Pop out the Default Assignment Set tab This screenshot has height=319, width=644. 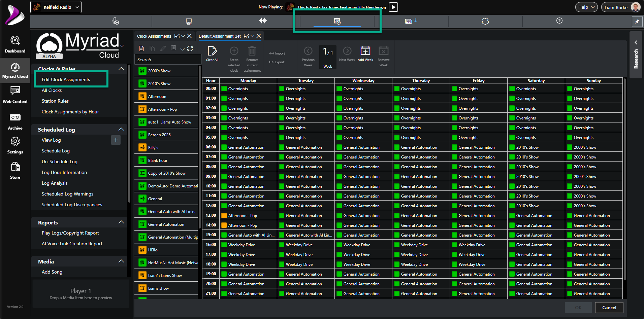[246, 36]
